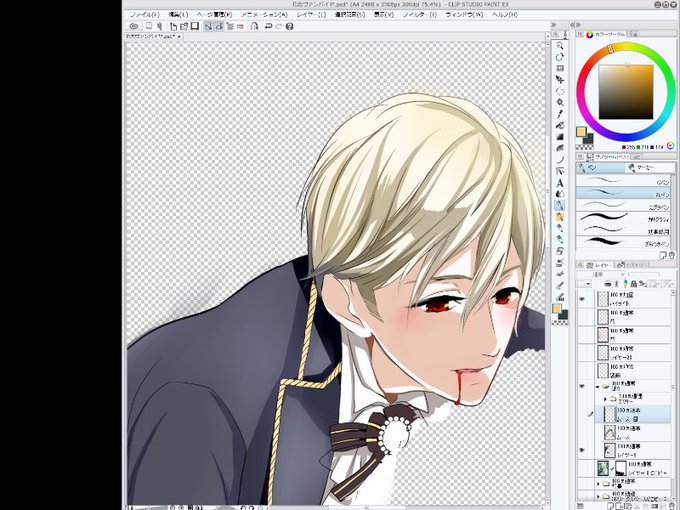Click the Redo arrow in command bar
Image resolution: width=680 pixels, height=510 pixels.
[279, 26]
